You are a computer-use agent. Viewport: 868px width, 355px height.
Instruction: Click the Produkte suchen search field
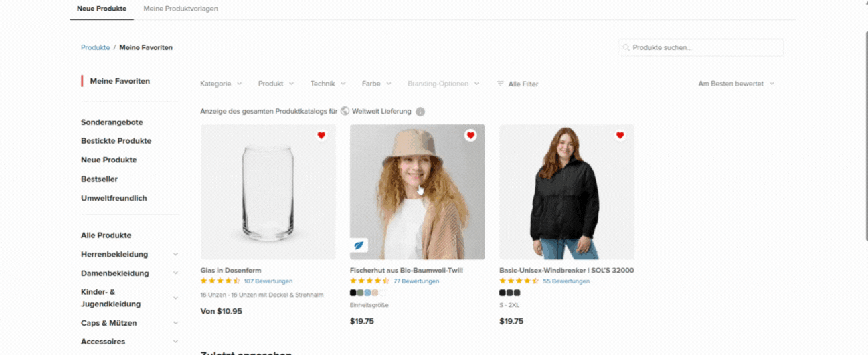point(701,47)
